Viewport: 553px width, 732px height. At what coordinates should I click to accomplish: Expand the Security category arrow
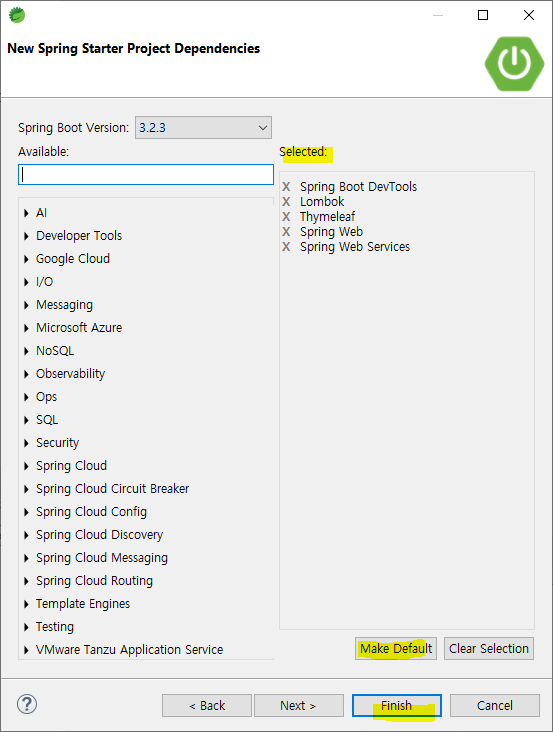[26, 443]
